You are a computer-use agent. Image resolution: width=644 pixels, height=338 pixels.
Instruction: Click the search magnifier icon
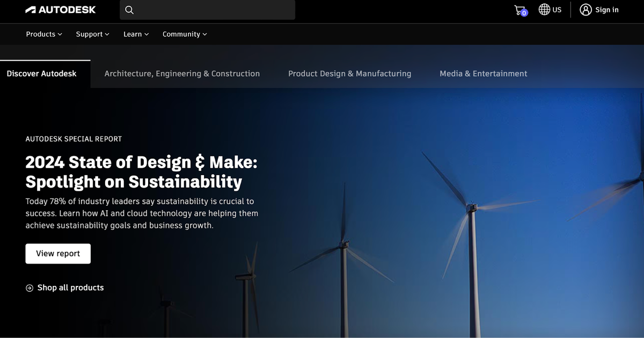[129, 10]
